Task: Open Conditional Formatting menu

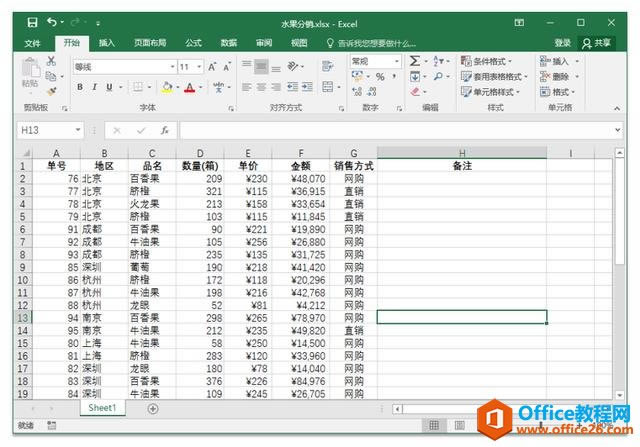Action: click(x=486, y=62)
